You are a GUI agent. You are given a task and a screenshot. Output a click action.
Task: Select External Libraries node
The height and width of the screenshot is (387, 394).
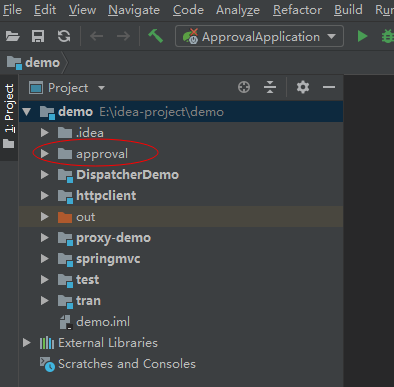(181, 343)
